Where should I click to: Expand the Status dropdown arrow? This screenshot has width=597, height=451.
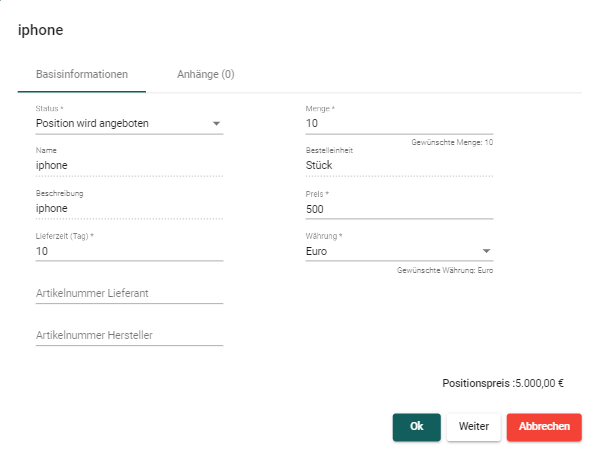pyautogui.click(x=216, y=123)
